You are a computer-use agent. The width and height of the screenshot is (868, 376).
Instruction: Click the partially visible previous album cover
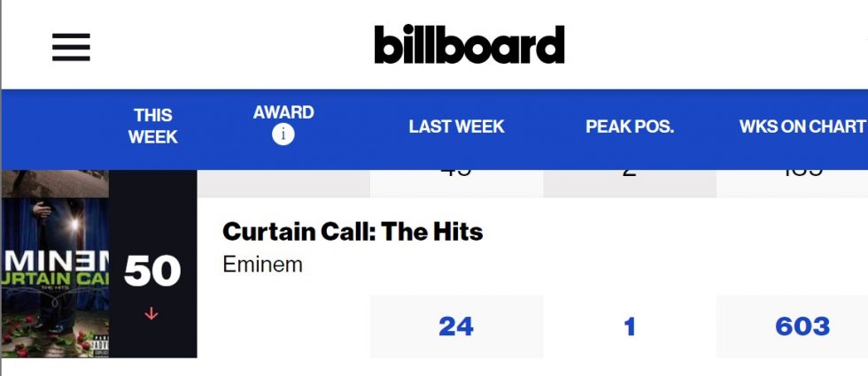[55, 184]
